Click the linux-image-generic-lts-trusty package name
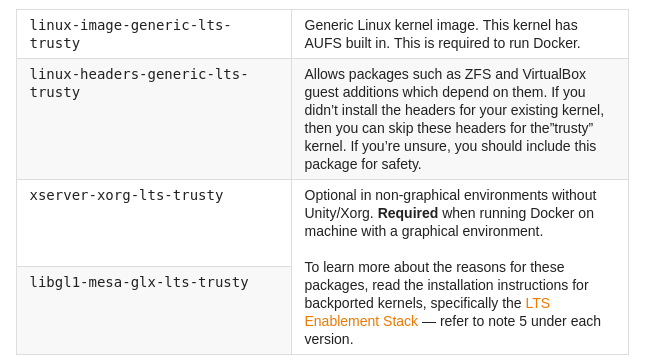The width and height of the screenshot is (649, 364). click(130, 34)
